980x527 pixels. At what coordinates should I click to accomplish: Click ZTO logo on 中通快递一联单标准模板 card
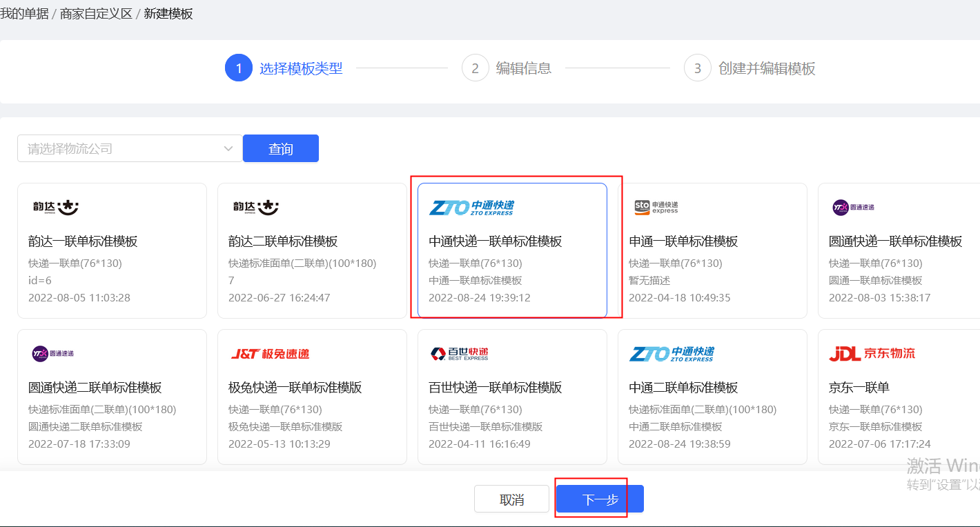point(471,207)
